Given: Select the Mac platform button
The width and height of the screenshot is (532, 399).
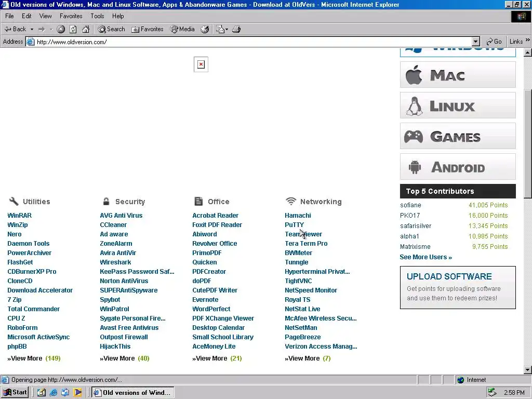Looking at the screenshot, I should tap(458, 75).
